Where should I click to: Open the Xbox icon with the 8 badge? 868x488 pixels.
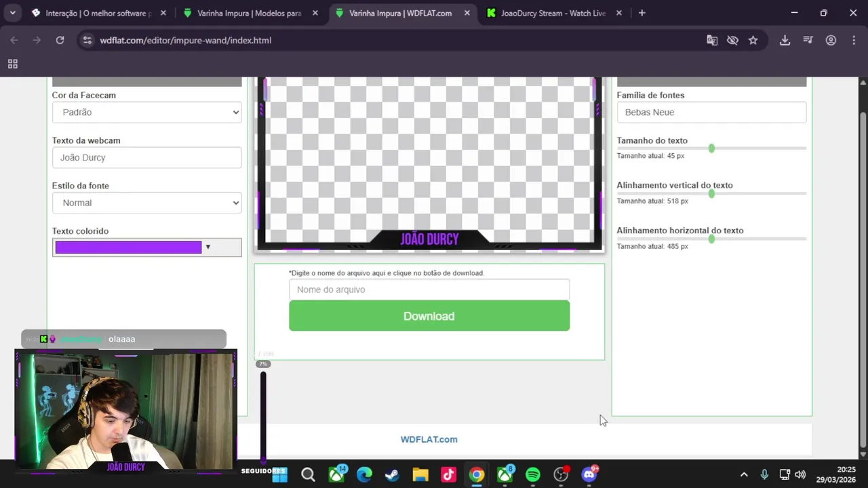click(x=505, y=474)
